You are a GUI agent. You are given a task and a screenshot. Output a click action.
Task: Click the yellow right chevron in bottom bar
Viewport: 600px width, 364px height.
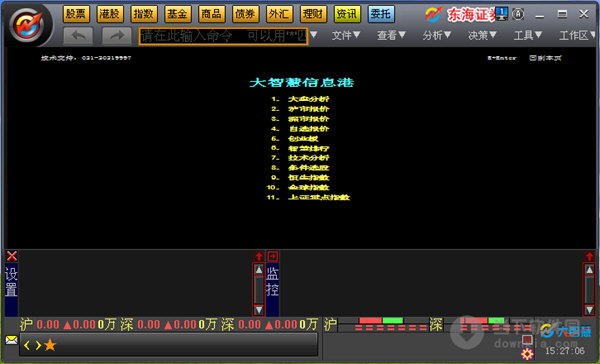point(38,346)
